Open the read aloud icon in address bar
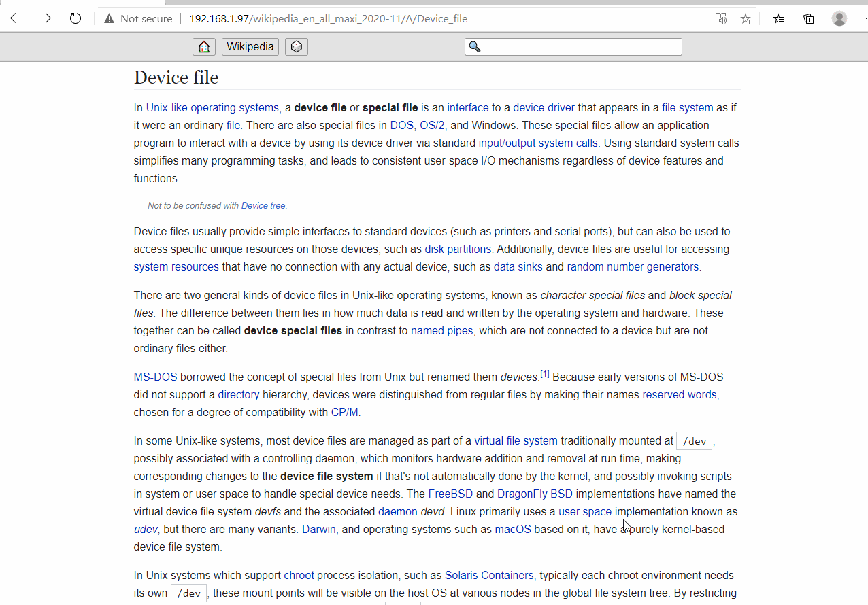 [x=721, y=18]
